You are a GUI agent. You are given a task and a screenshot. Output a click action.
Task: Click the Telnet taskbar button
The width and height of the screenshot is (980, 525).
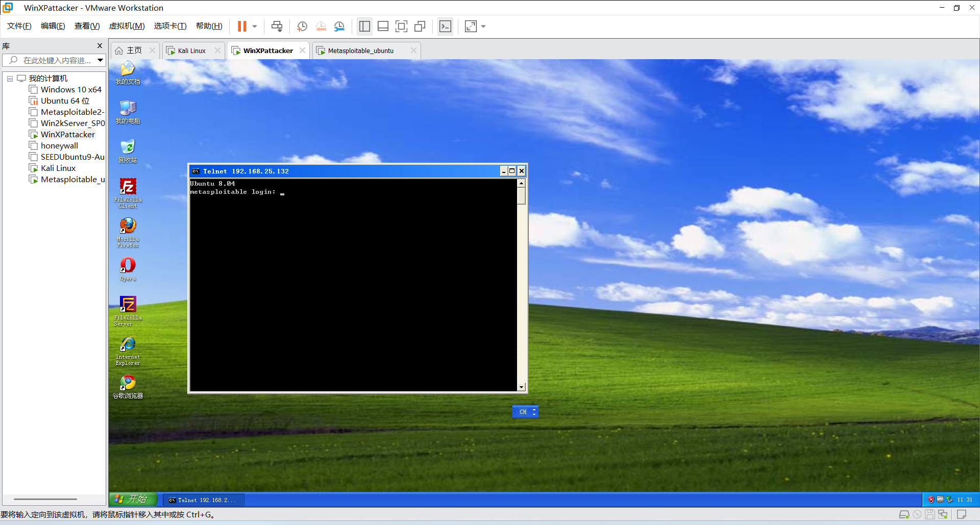(204, 500)
